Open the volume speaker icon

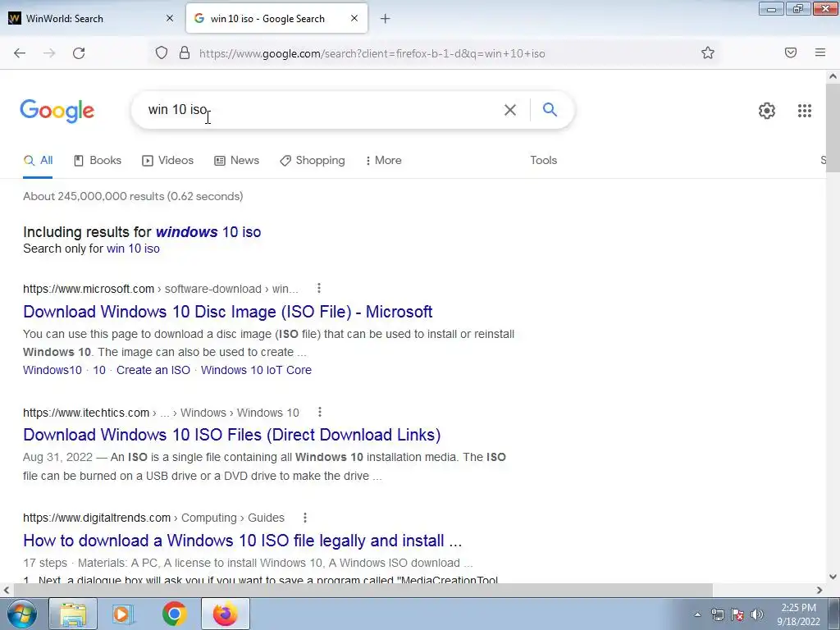[756, 614]
